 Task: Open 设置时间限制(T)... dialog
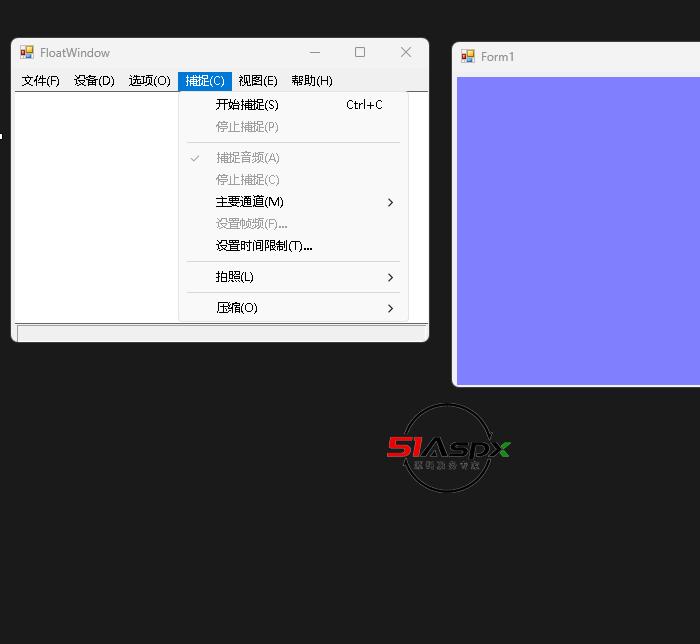coord(293,245)
